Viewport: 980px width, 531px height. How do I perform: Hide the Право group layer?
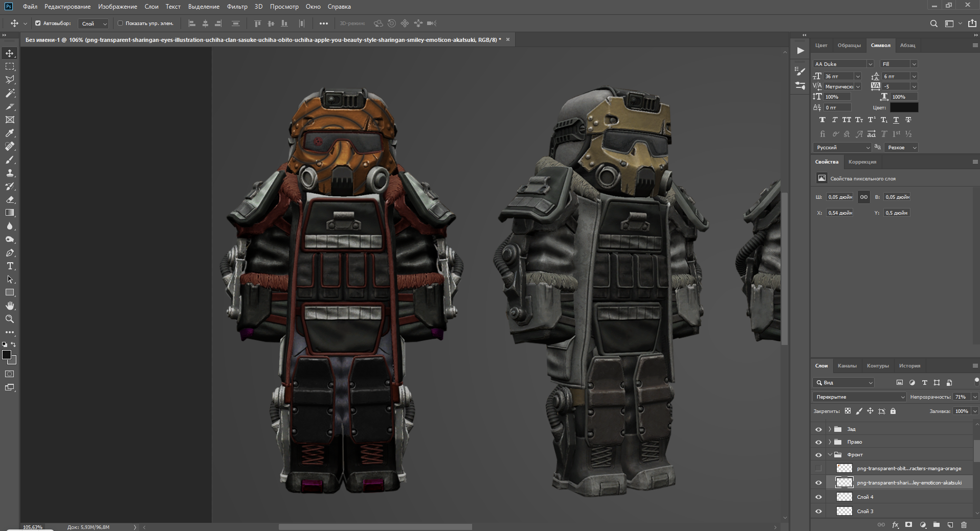818,442
